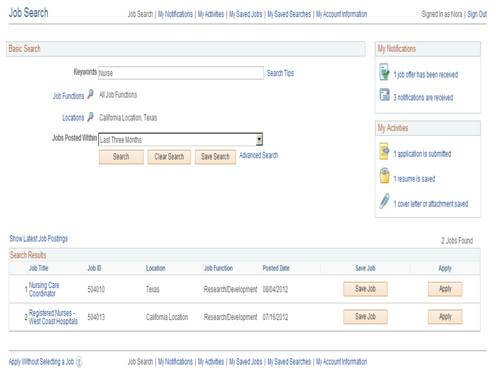The width and height of the screenshot is (496, 385).
Task: Click the info icon beside Apply Without Selecting a Job
Action: [x=79, y=362]
